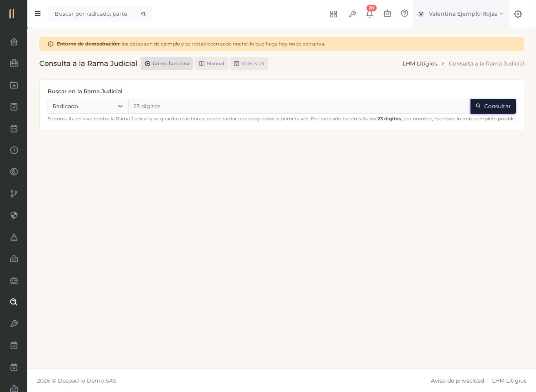Follow LHM Litigios breadcrumb link
Image resolution: width=536 pixels, height=392 pixels.
click(420, 64)
